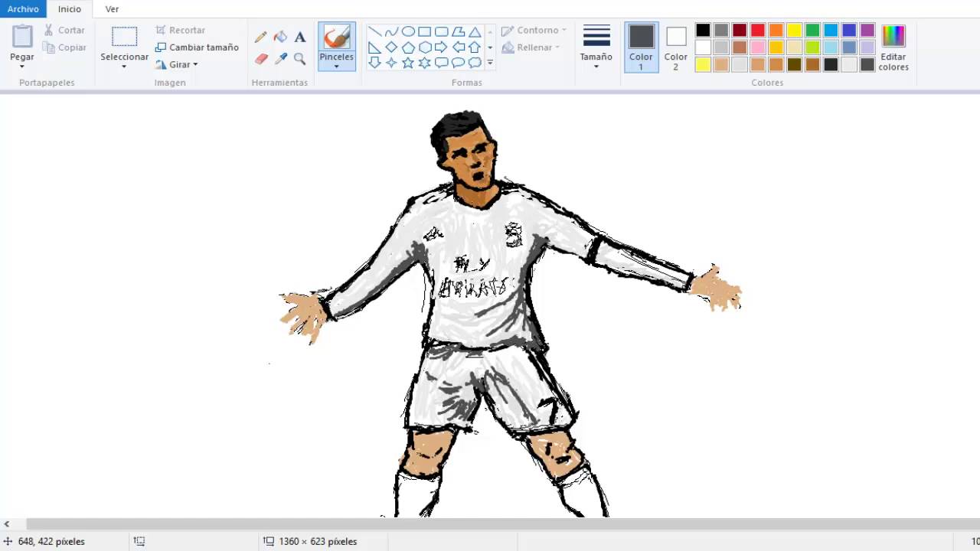Switch to the Ver tab

pos(112,8)
